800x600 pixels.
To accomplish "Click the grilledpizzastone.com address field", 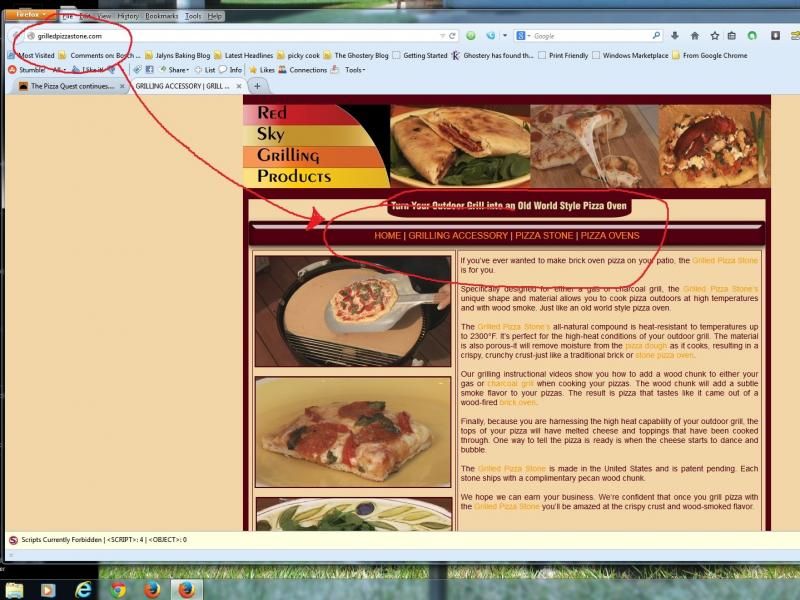I will point(235,36).
